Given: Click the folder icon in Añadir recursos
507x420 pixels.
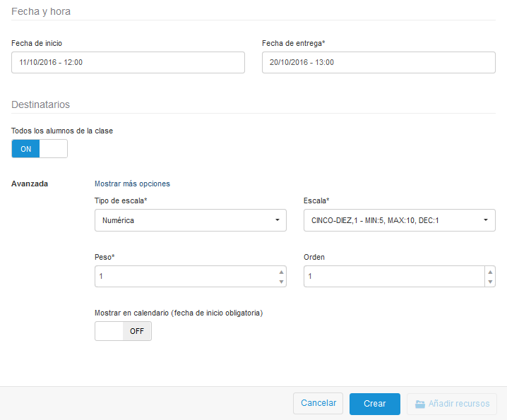Looking at the screenshot, I should tap(419, 404).
